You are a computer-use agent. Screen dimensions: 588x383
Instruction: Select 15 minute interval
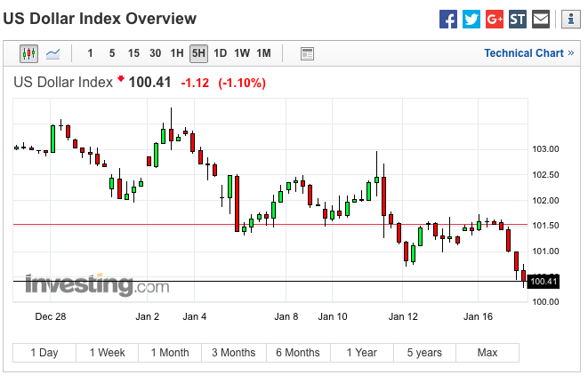tap(133, 53)
